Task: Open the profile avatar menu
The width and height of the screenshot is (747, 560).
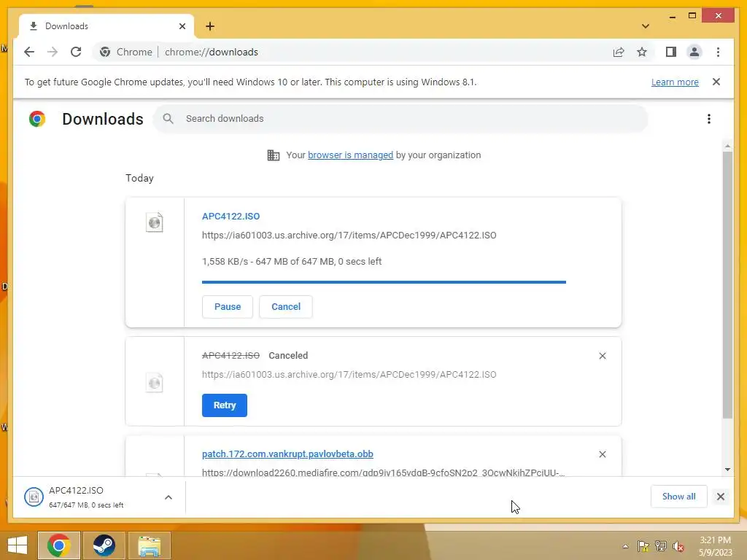Action: pos(694,52)
